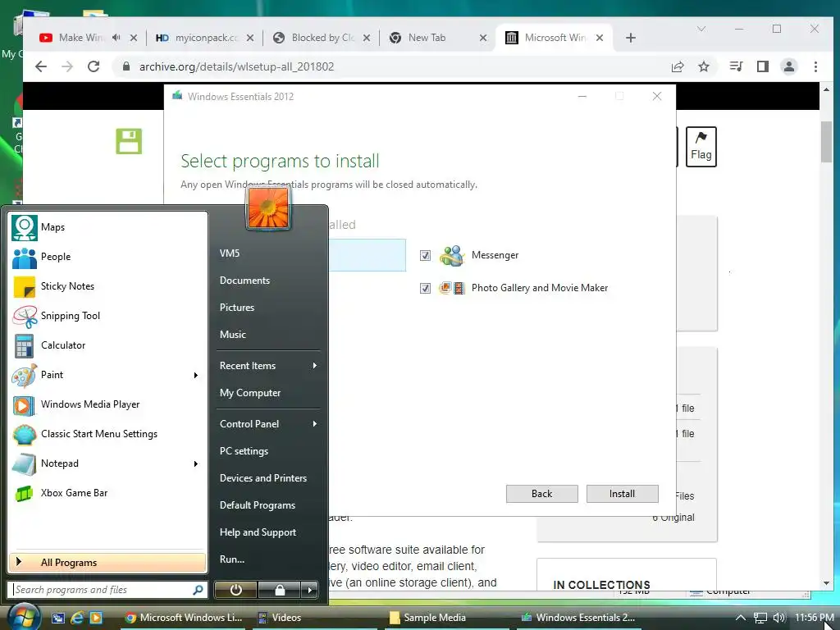This screenshot has width=840, height=630.
Task: Bookmark this page with the star icon
Action: (x=704, y=66)
